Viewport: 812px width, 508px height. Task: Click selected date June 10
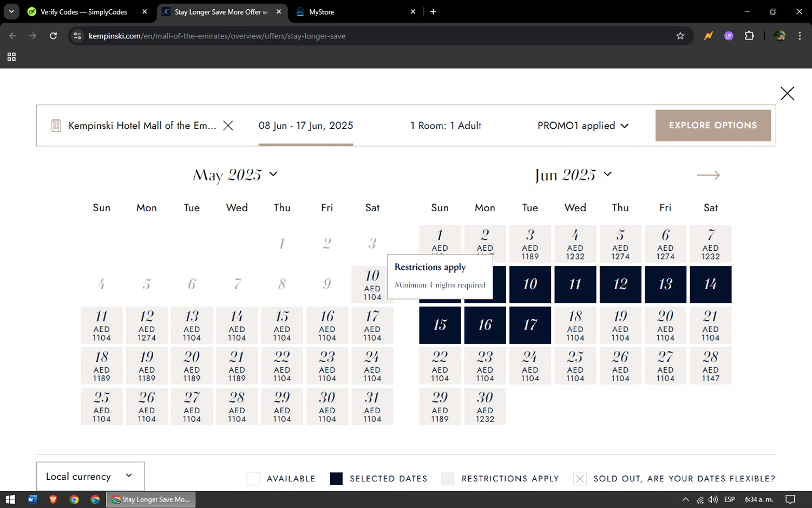(x=530, y=284)
